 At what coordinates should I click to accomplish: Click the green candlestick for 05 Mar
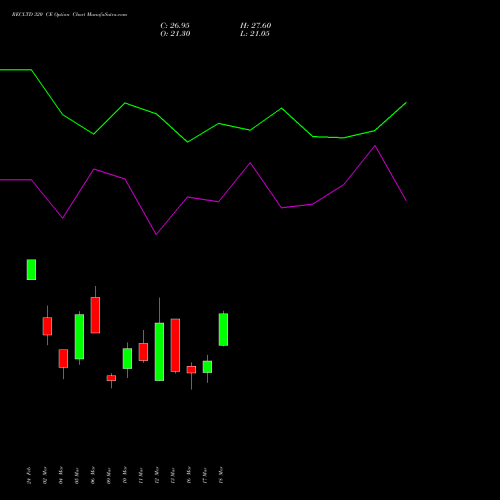pyautogui.click(x=79, y=337)
